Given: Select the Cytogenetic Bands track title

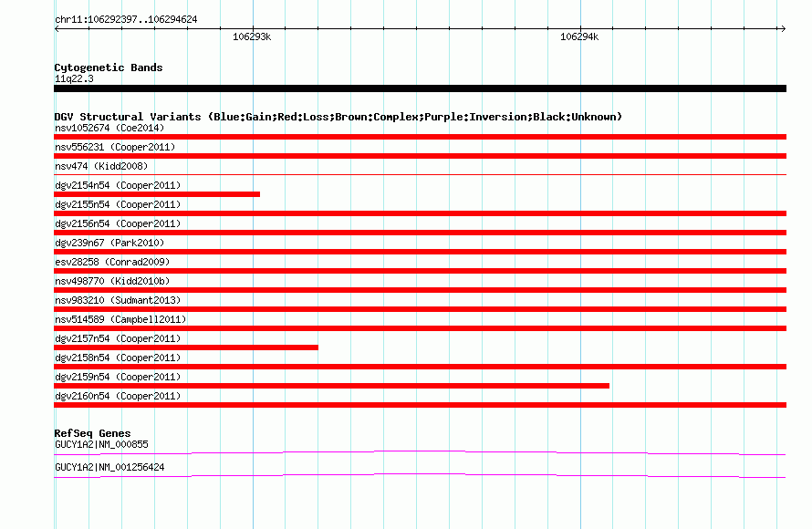Looking at the screenshot, I should pyautogui.click(x=109, y=67).
